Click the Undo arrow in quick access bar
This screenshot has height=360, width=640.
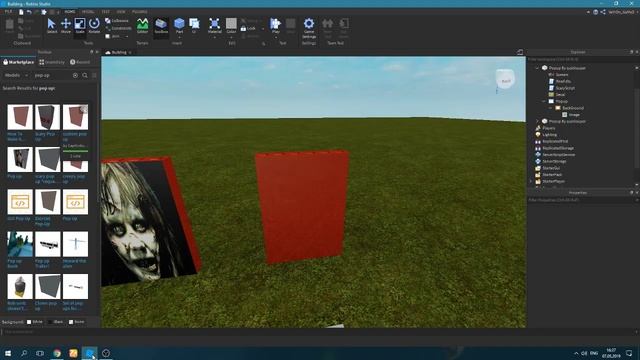click(29, 12)
